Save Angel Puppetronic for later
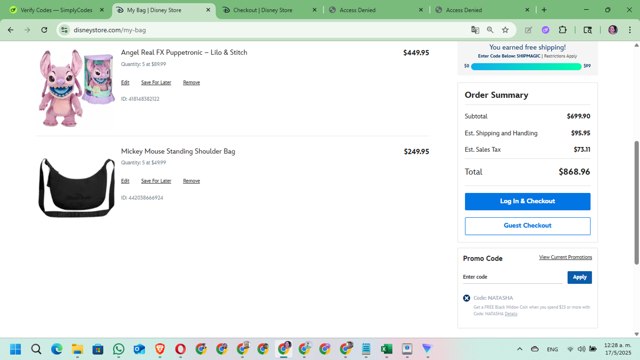The height and width of the screenshot is (360, 640). pyautogui.click(x=156, y=82)
